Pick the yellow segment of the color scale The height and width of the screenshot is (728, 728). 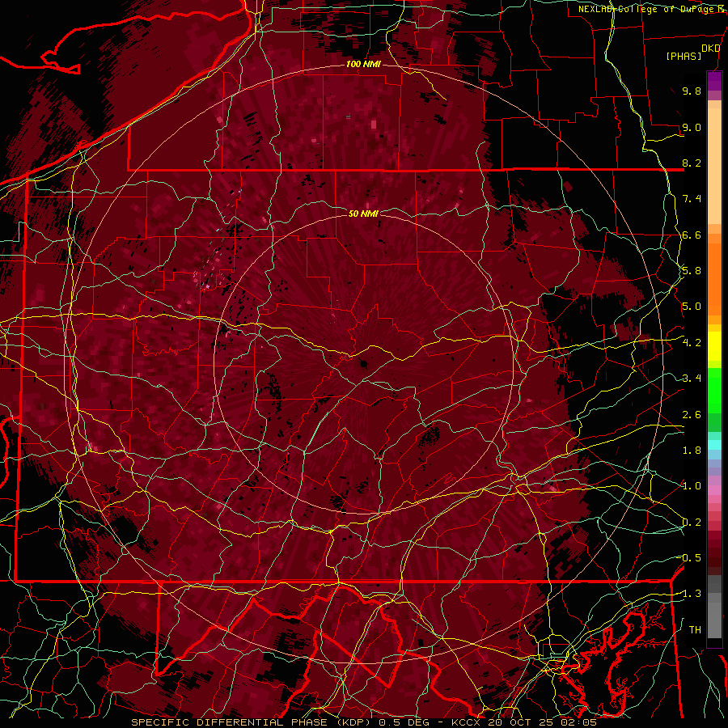[x=714, y=346]
